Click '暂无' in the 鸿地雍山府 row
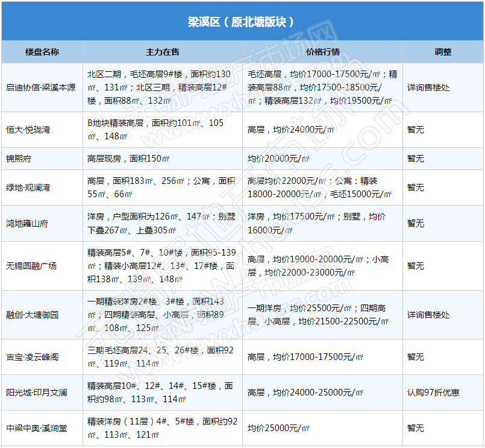The height and width of the screenshot is (448, 485). (416, 223)
